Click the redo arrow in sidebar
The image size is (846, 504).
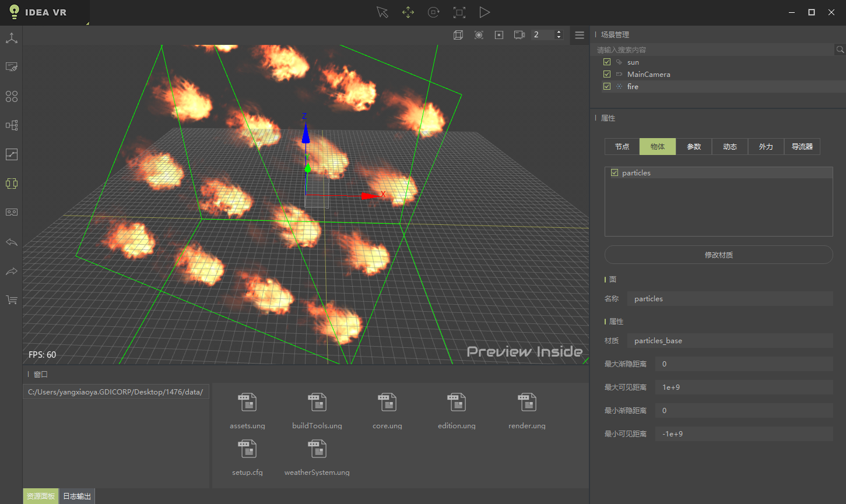tap(12, 272)
